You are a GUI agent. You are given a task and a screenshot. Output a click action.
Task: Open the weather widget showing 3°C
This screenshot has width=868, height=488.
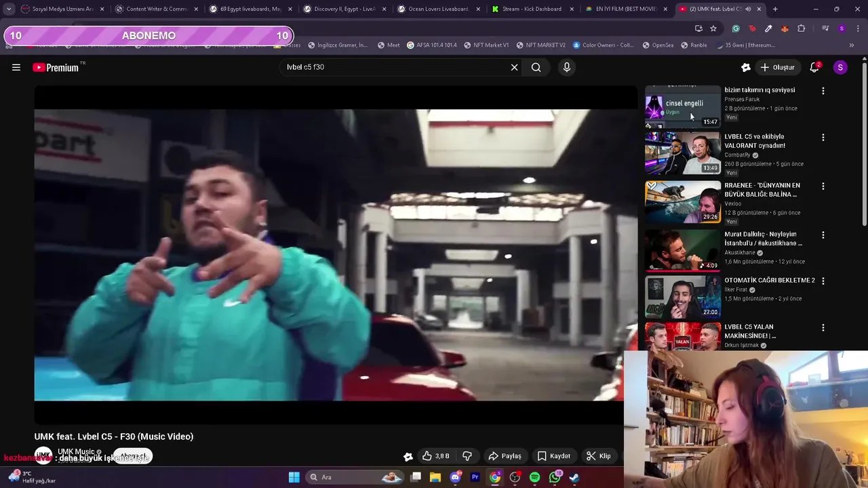click(33, 477)
